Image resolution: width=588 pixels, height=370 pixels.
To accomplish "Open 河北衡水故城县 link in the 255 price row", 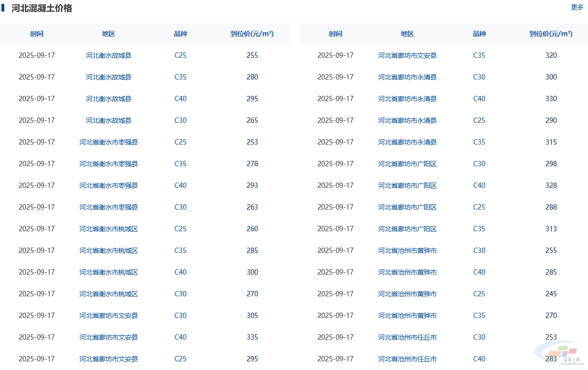I will [x=109, y=55].
